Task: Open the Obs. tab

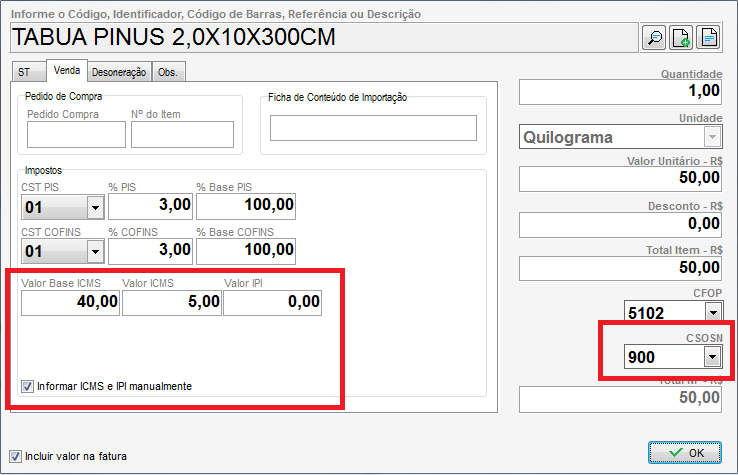Action: (169, 72)
